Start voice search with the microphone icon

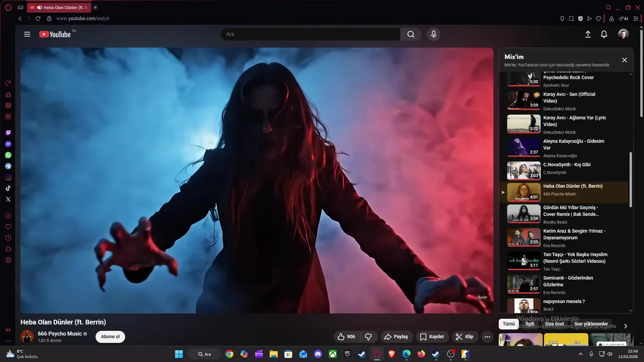(x=433, y=34)
